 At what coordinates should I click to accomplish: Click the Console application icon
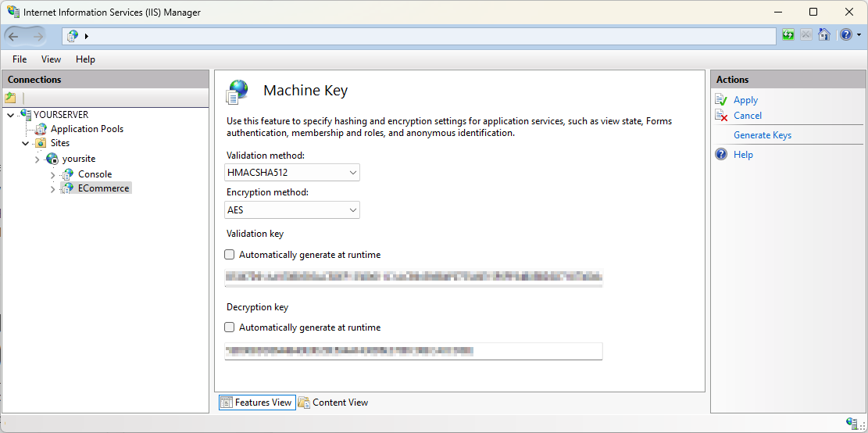click(x=67, y=174)
